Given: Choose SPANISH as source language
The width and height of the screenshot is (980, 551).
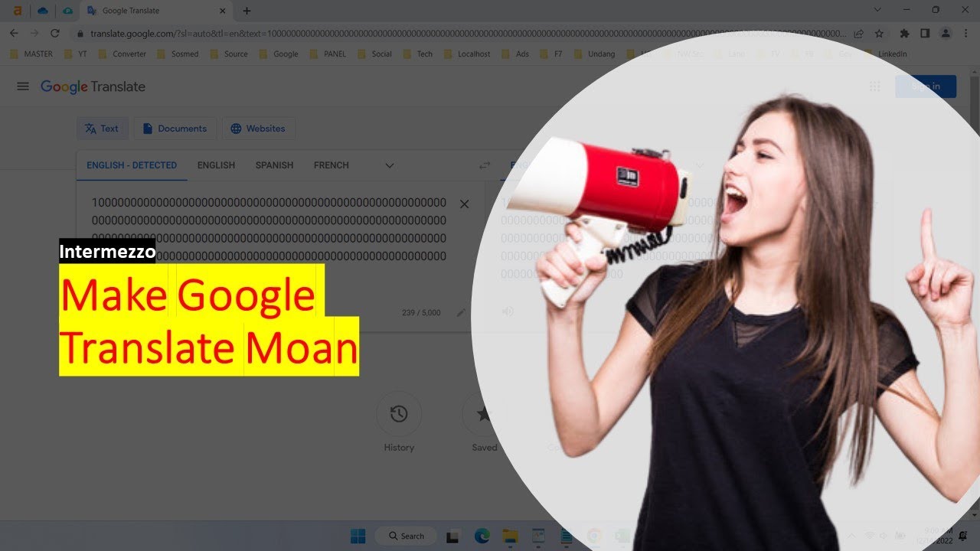Looking at the screenshot, I should [274, 165].
